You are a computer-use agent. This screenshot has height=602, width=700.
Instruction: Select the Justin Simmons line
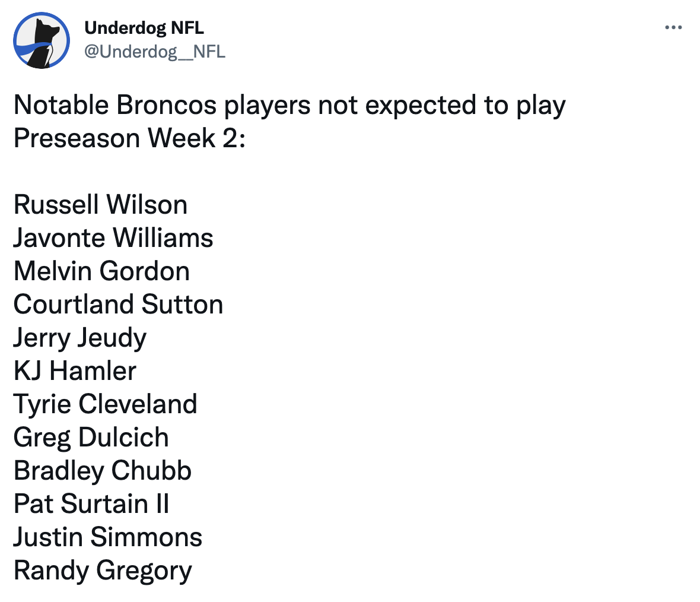click(x=107, y=537)
